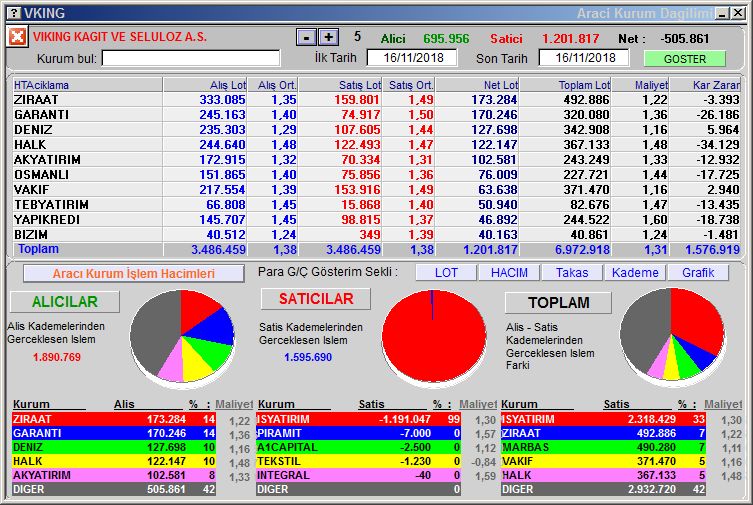Click the yellow TEKSTIL sellers row

(359, 461)
